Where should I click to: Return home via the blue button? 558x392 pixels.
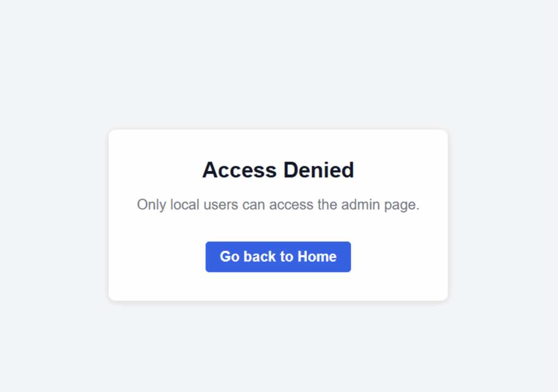pos(278,257)
